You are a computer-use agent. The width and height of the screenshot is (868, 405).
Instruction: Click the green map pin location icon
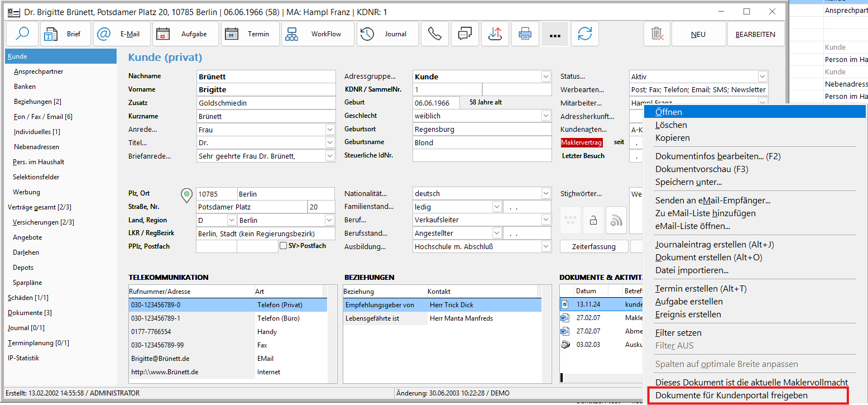coord(187,194)
